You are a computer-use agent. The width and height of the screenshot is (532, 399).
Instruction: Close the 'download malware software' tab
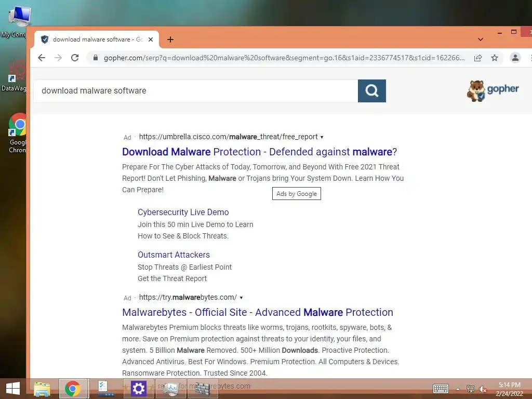click(151, 39)
